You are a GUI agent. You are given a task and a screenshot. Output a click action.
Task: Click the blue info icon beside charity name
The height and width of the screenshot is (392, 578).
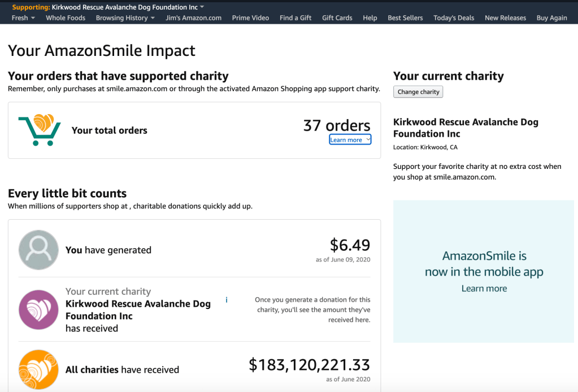pos(227,300)
